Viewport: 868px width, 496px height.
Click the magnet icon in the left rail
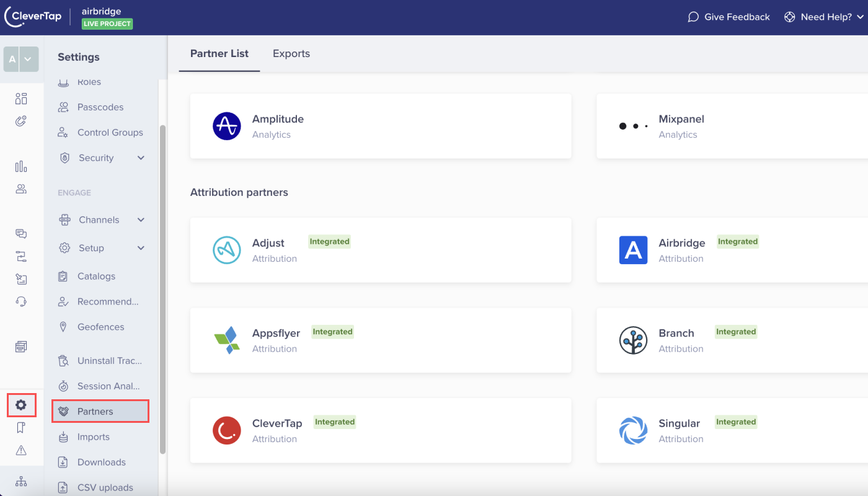21,121
